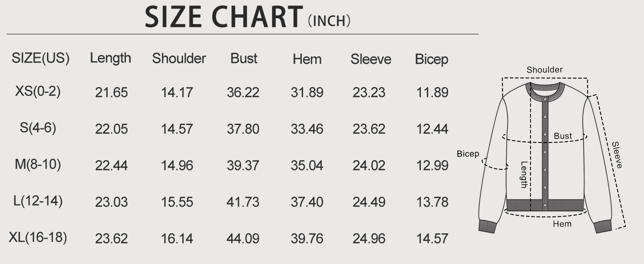Viewport: 644px width, 264px height.
Task: Select the L(12-14) size row label
Action: pos(38,201)
